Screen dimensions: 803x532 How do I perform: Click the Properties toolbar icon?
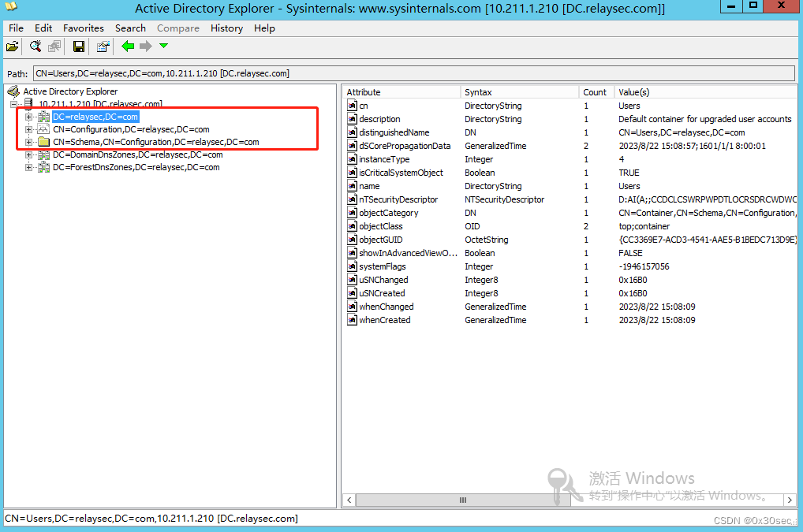[x=103, y=47]
